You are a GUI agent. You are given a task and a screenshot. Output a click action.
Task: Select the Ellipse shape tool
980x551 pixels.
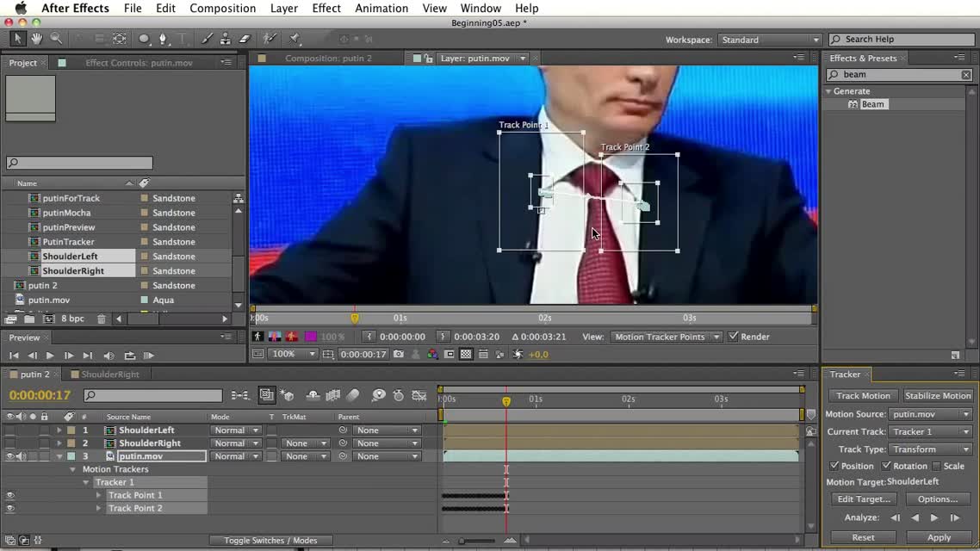[145, 39]
